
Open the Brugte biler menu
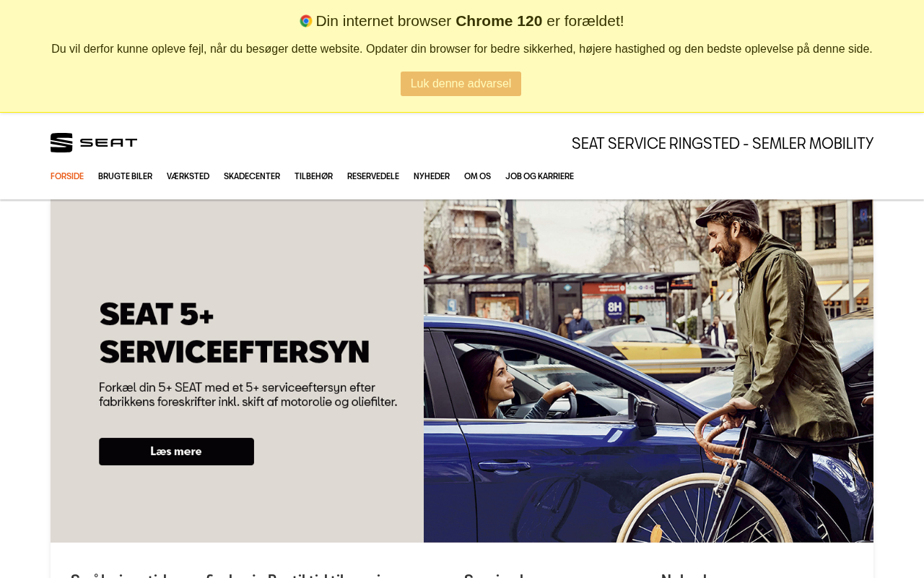click(x=125, y=176)
